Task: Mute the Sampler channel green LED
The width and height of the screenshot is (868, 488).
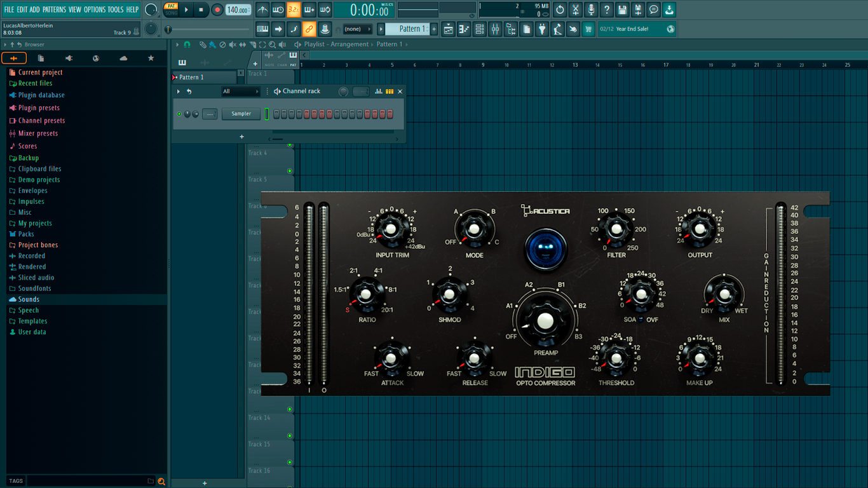Action: point(179,114)
